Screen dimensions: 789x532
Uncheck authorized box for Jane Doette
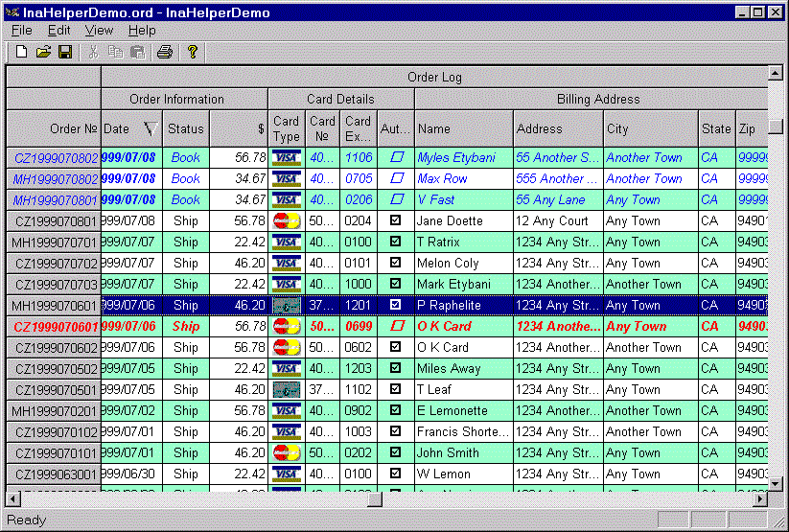pos(396,220)
